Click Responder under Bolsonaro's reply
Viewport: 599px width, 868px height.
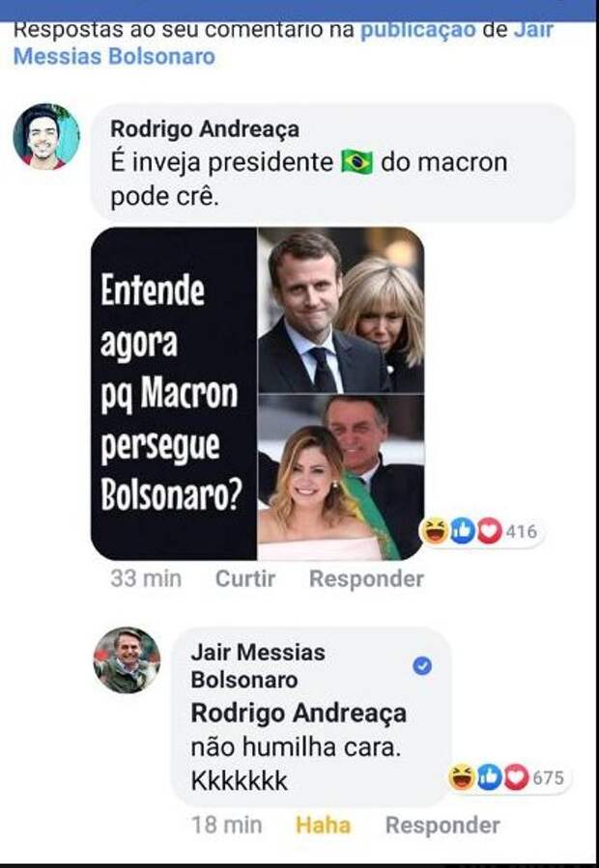pyautogui.click(x=442, y=826)
